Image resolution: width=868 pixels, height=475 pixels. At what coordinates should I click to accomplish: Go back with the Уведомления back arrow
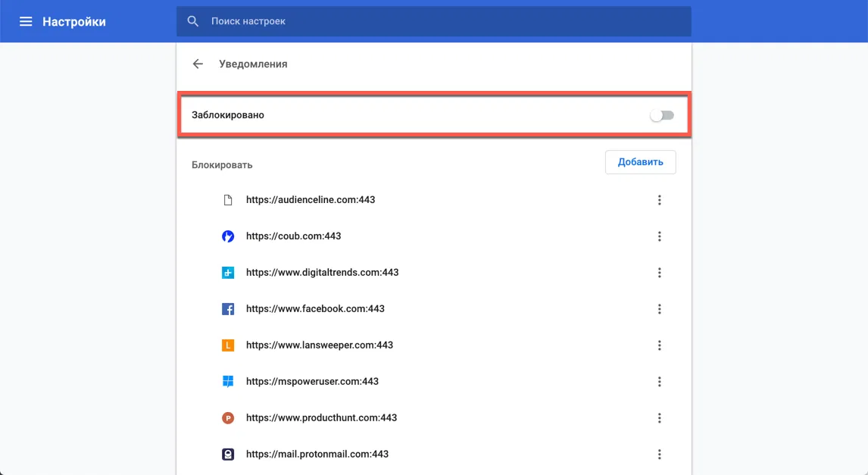click(198, 64)
